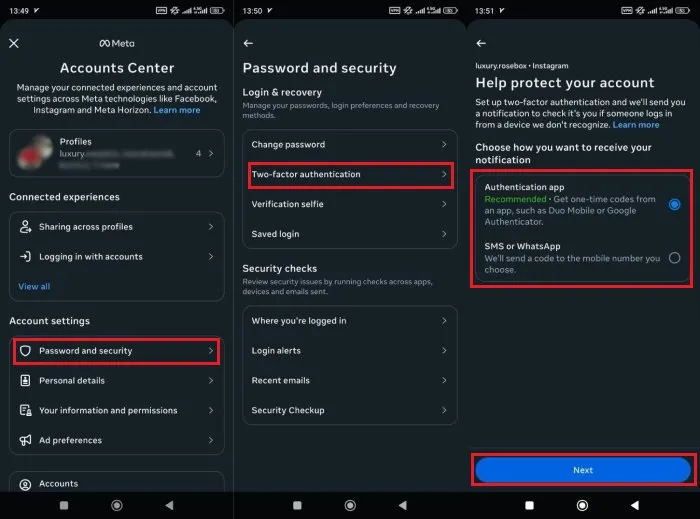Tap chevron on Password and security row
The image size is (700, 519).
[x=211, y=351]
